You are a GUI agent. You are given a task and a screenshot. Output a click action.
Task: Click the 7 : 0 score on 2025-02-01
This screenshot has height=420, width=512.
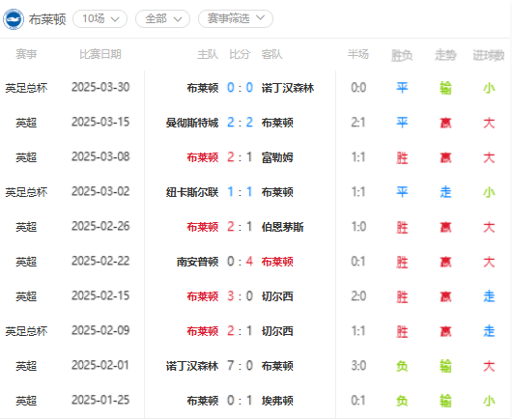[240, 366]
